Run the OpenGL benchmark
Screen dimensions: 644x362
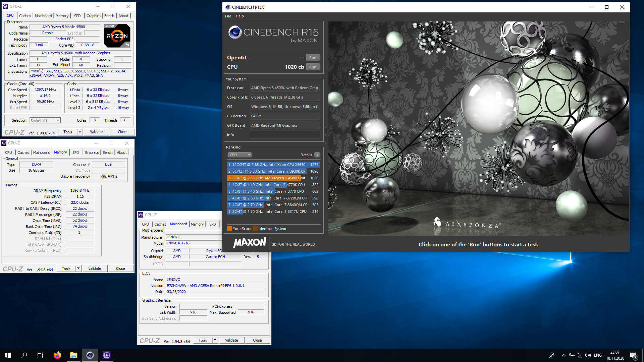pyautogui.click(x=313, y=58)
